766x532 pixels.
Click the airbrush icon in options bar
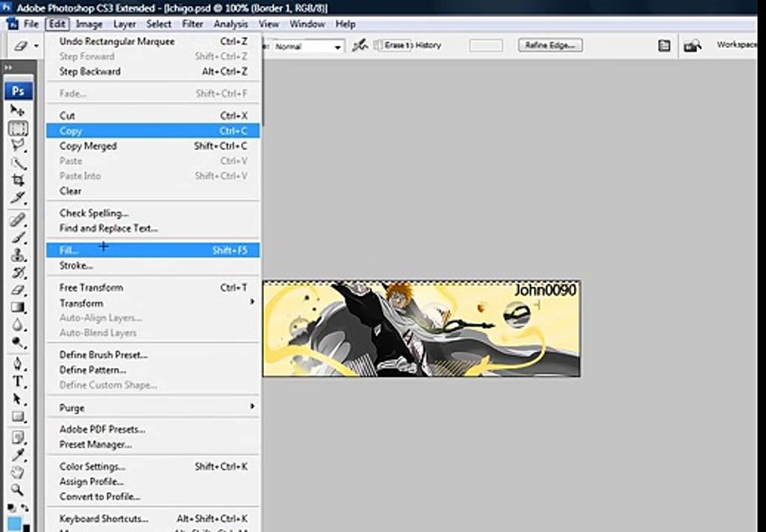(x=360, y=45)
